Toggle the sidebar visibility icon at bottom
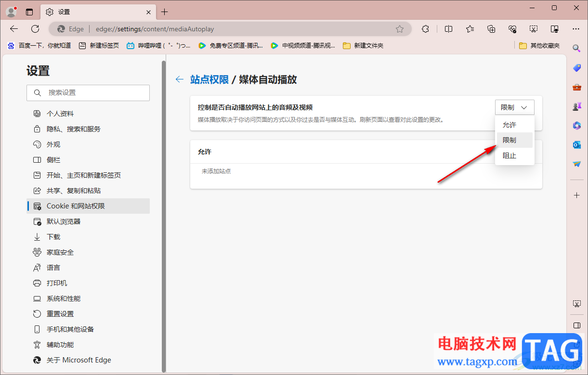The image size is (588, 375). 576,325
